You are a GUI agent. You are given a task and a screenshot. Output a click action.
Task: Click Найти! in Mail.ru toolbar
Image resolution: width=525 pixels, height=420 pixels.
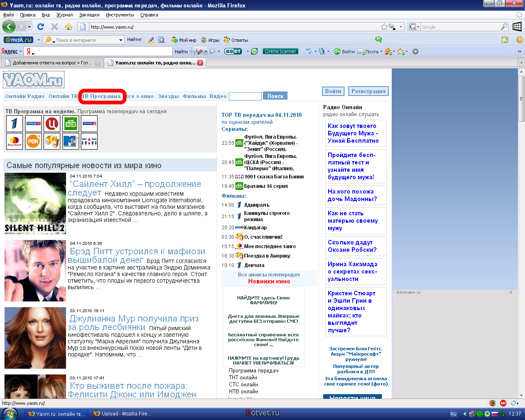point(134,40)
